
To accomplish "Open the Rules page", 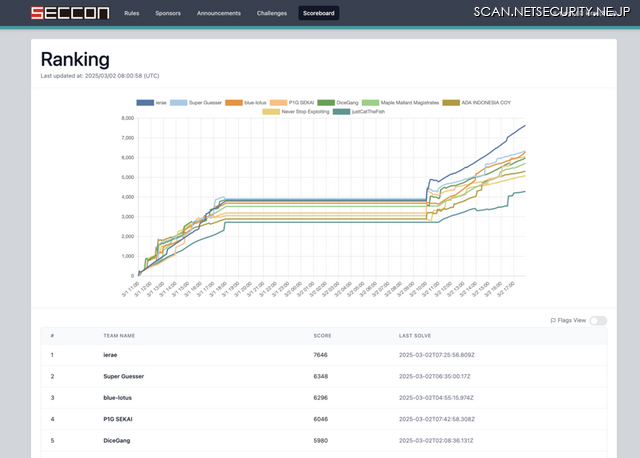I will 131,14.
